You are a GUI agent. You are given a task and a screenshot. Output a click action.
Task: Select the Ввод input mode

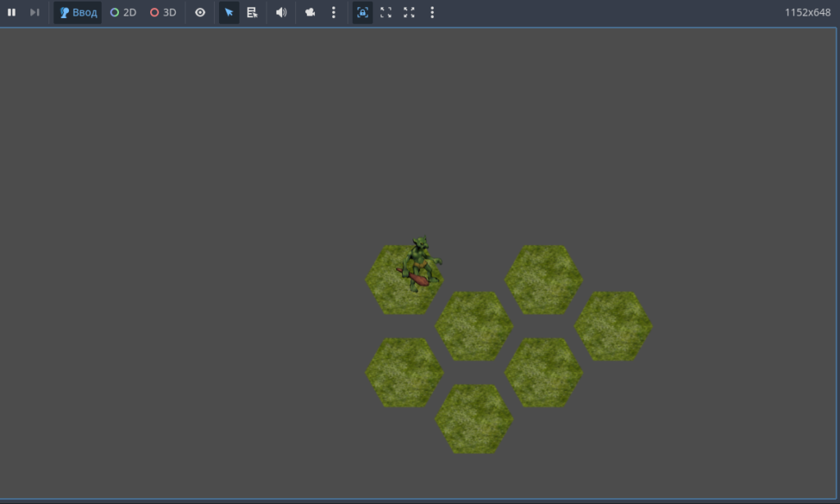pyautogui.click(x=78, y=12)
